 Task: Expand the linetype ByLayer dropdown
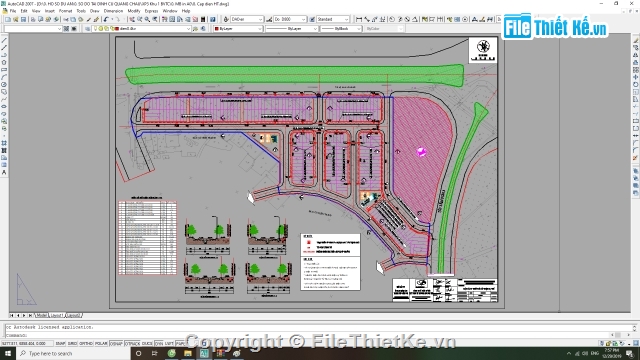click(291, 29)
